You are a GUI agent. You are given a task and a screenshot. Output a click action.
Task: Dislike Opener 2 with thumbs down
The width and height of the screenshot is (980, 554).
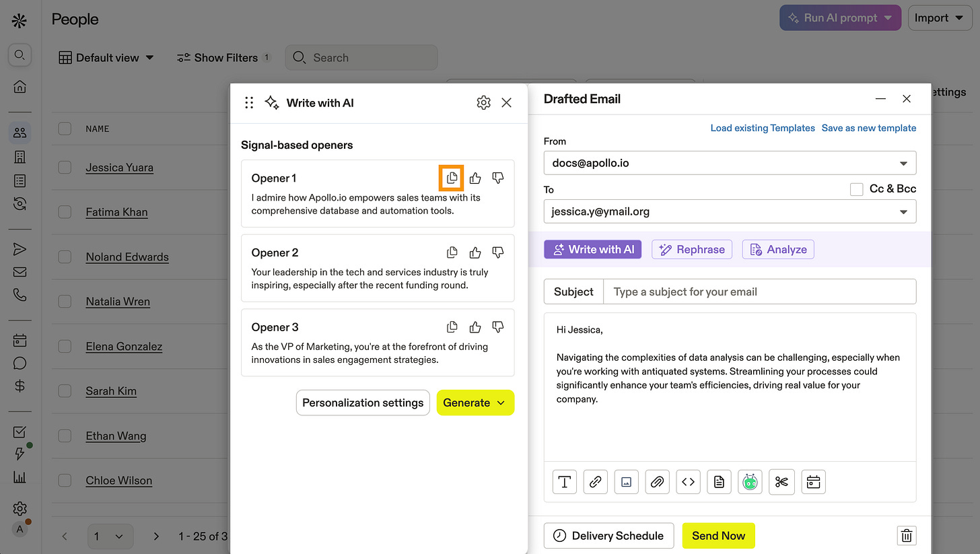498,252
